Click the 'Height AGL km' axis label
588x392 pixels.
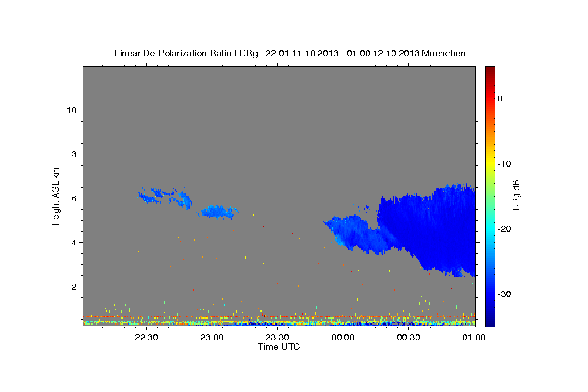click(56, 196)
